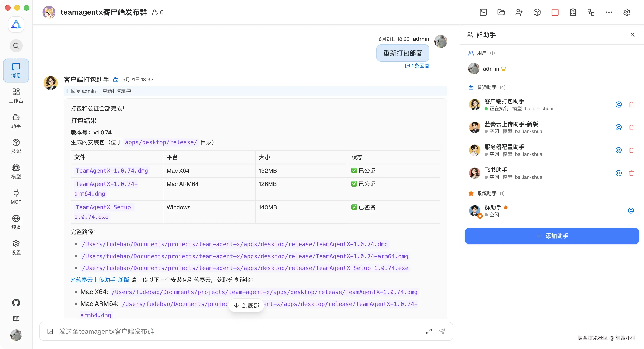Open group settings gear in header
This screenshot has width=644, height=349.
coord(627,12)
